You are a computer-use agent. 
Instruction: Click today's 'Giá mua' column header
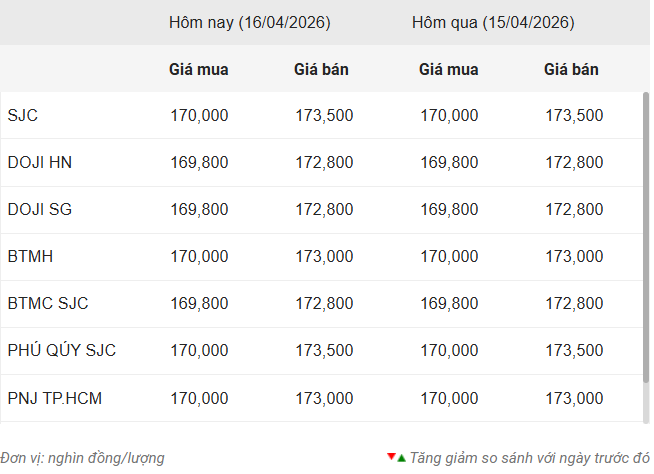[199, 69]
